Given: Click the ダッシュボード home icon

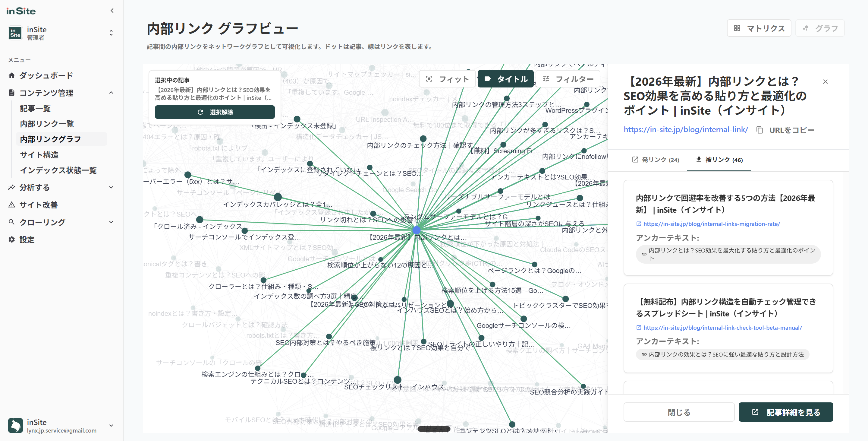Looking at the screenshot, I should coord(11,75).
